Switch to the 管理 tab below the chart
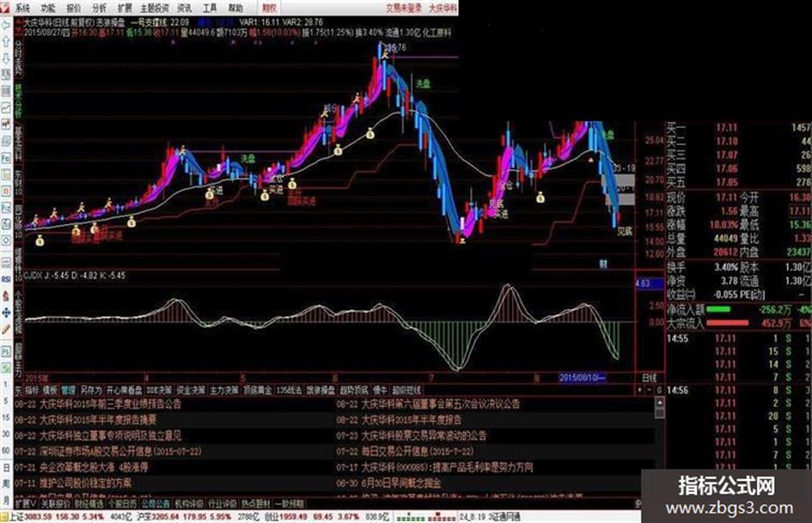Viewport: 812px width, 523px height. 68,390
